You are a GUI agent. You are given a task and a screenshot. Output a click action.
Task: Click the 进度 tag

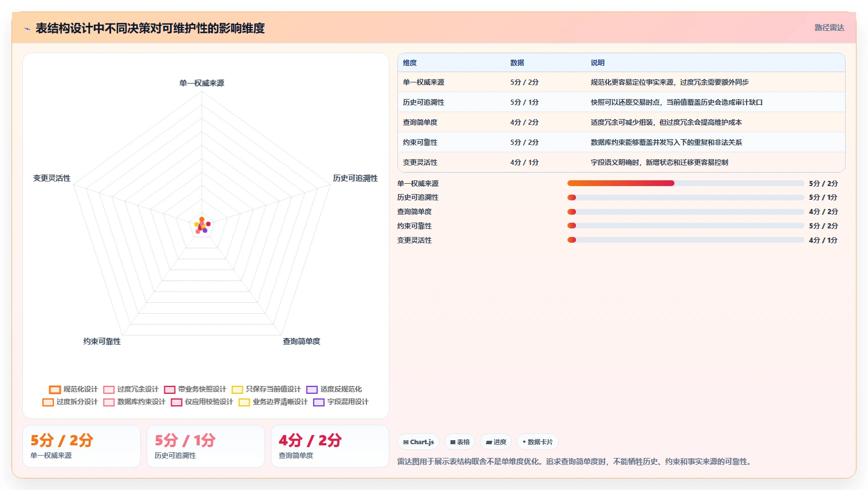496,442
